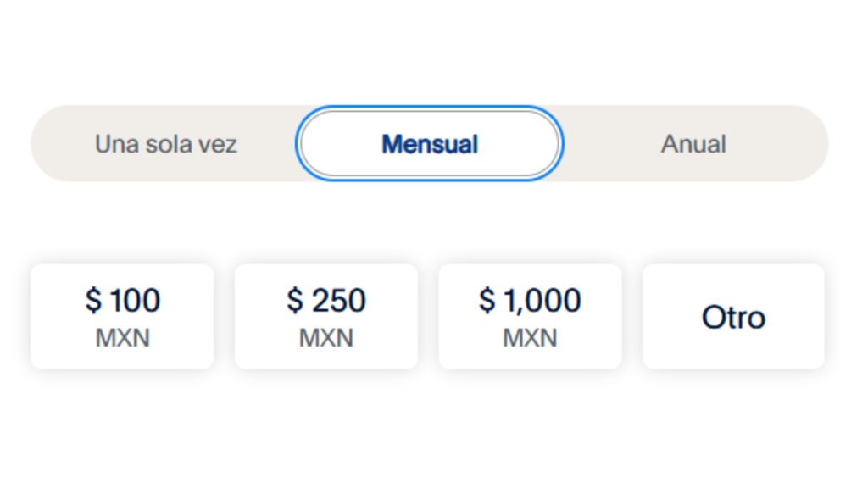The image size is (868, 488).
Task: Choose the Mensual donation frequency
Action: 429,144
